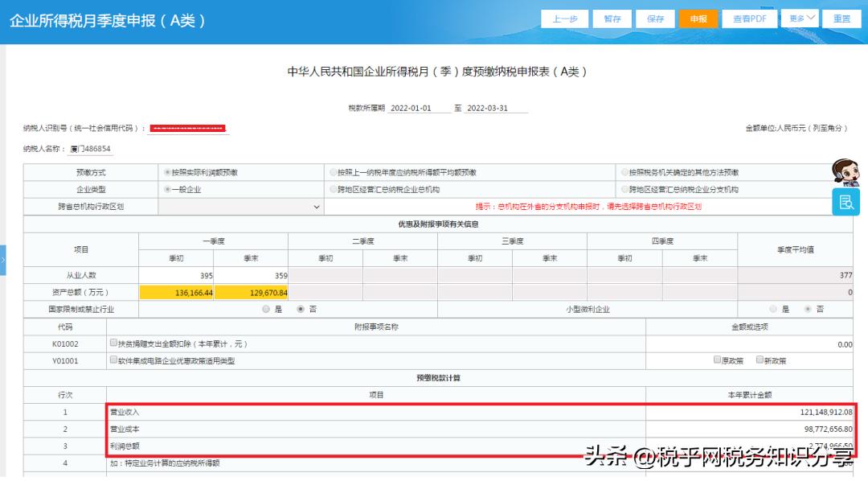Open the 更多 dropdown menu
Image resolution: width=868 pixels, height=481 pixels.
[x=799, y=18]
